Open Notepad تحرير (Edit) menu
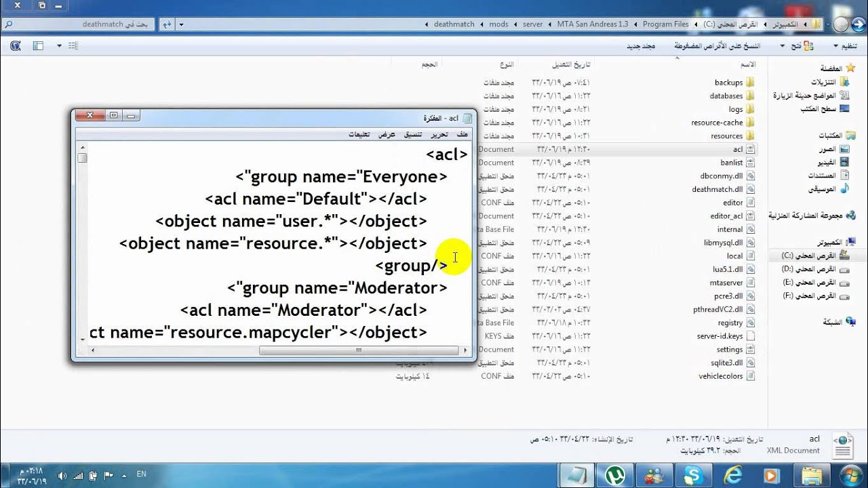Screen dimensions: 868x488 click(x=439, y=134)
